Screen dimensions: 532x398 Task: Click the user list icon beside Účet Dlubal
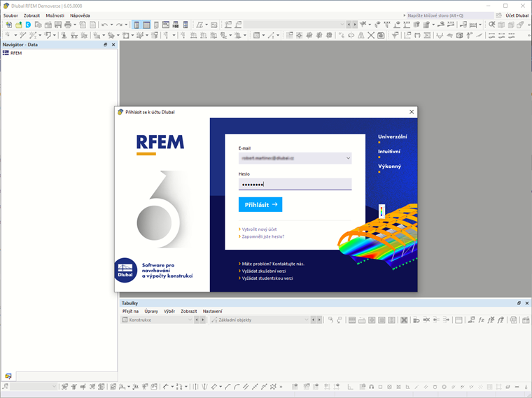[498, 15]
